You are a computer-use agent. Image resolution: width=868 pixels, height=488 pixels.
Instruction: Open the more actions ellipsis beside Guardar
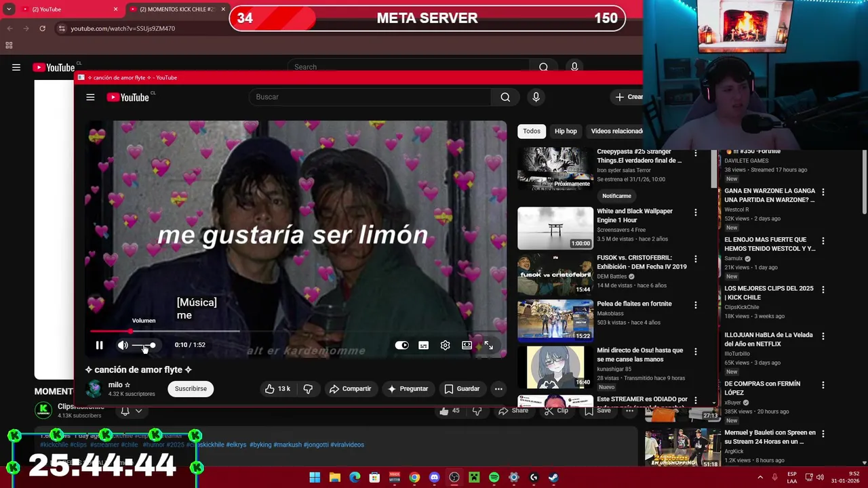(x=498, y=388)
